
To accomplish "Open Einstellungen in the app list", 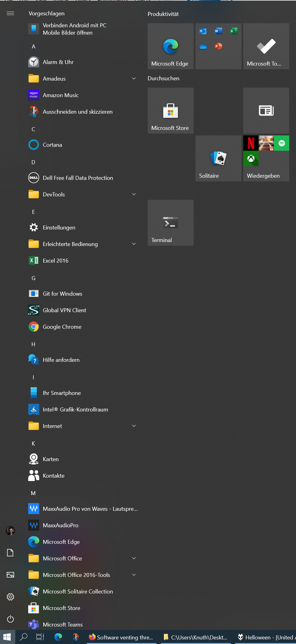I will (83, 228).
